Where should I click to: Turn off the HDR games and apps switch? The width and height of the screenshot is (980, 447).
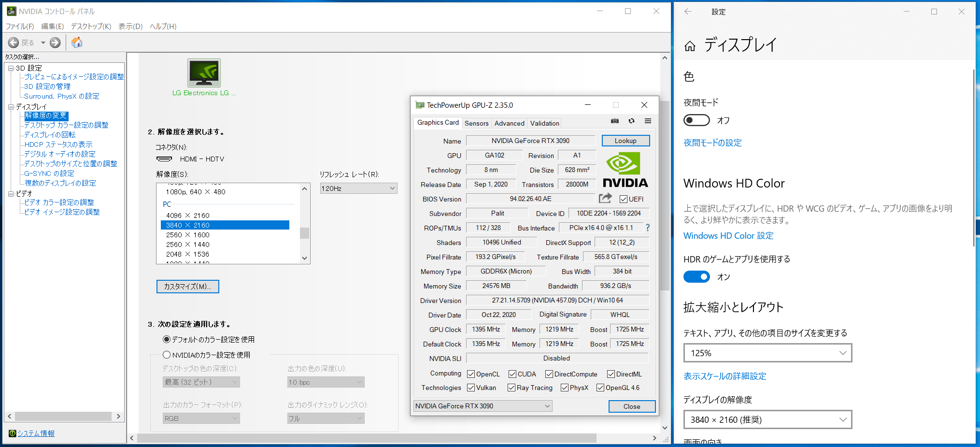[696, 277]
